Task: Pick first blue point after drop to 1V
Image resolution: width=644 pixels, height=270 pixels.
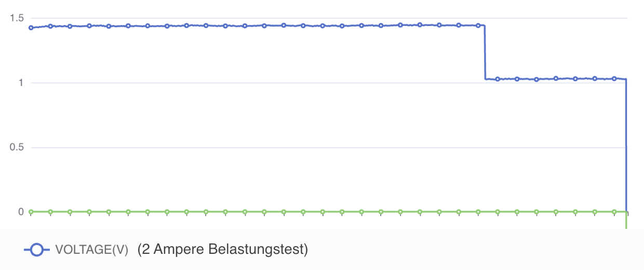Action: pyautogui.click(x=498, y=79)
